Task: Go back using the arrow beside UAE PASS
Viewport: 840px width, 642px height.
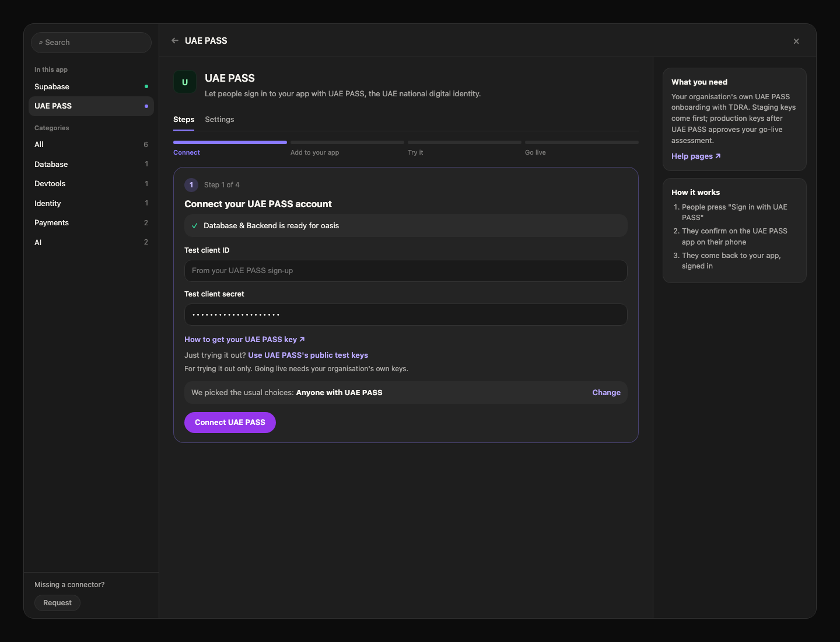Action: [175, 41]
